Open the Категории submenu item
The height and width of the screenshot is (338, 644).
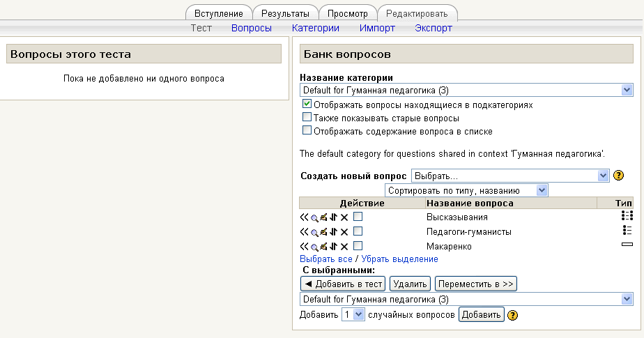[316, 28]
